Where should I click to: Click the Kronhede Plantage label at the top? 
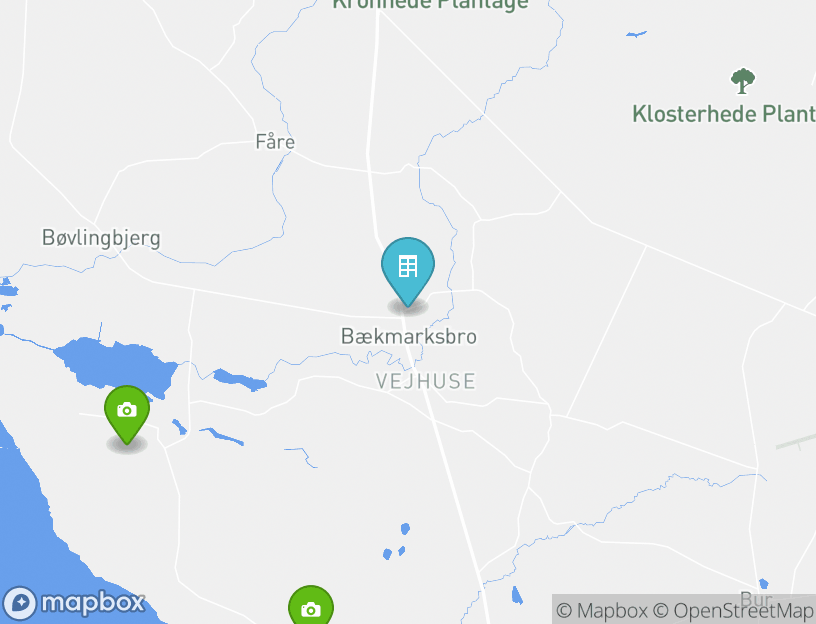430,5
